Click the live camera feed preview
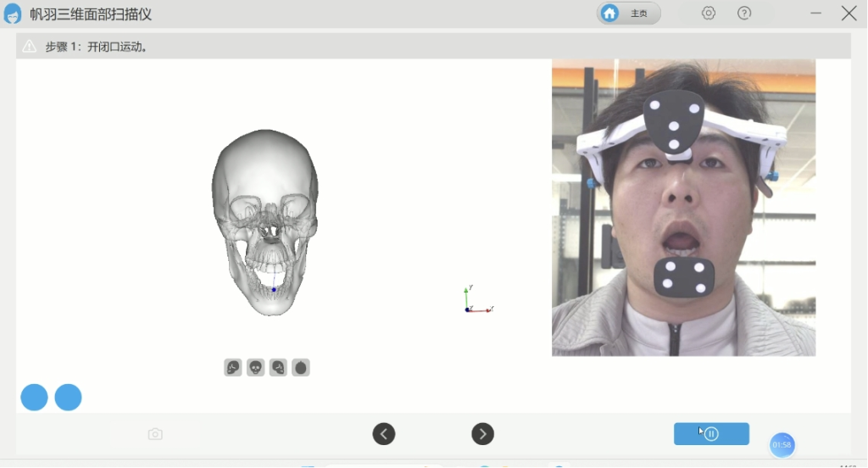Image resolution: width=868 pixels, height=468 pixels. click(684, 208)
